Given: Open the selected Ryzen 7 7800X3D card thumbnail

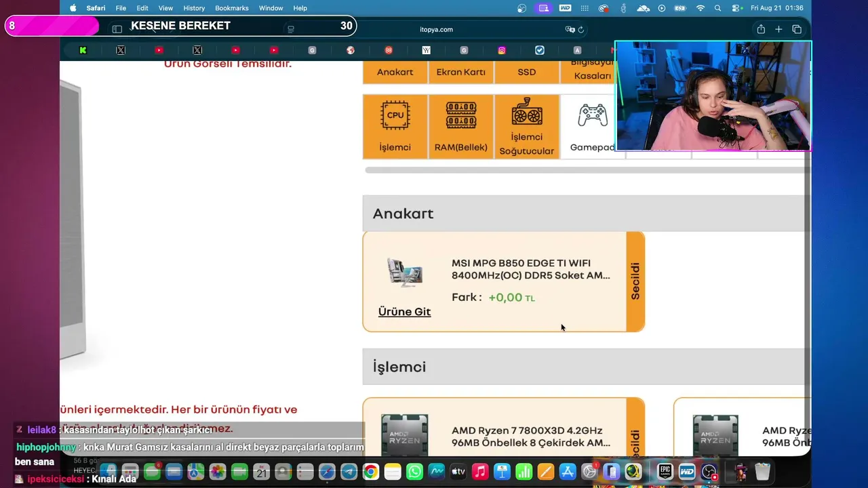Looking at the screenshot, I should (404, 435).
